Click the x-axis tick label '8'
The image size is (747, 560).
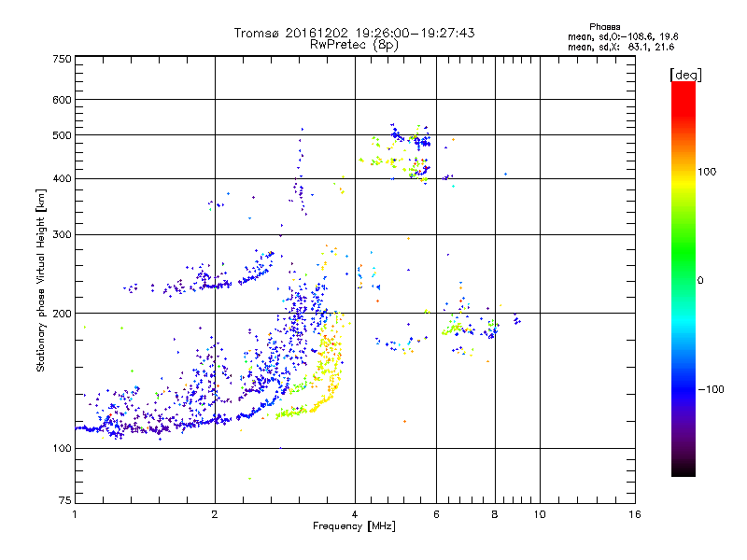[495, 514]
